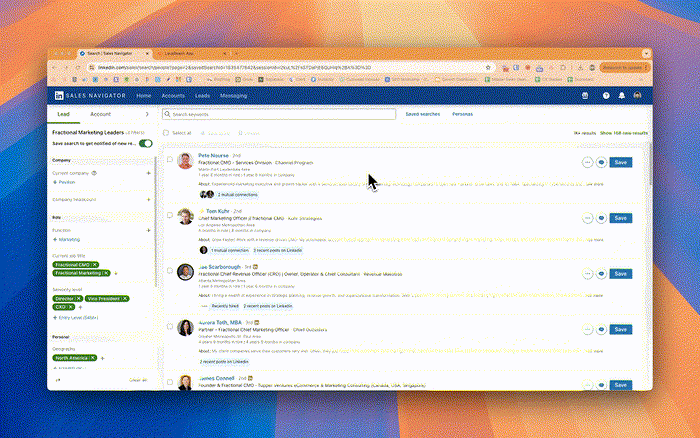Save Joe Scarborough as a lead

click(x=621, y=274)
